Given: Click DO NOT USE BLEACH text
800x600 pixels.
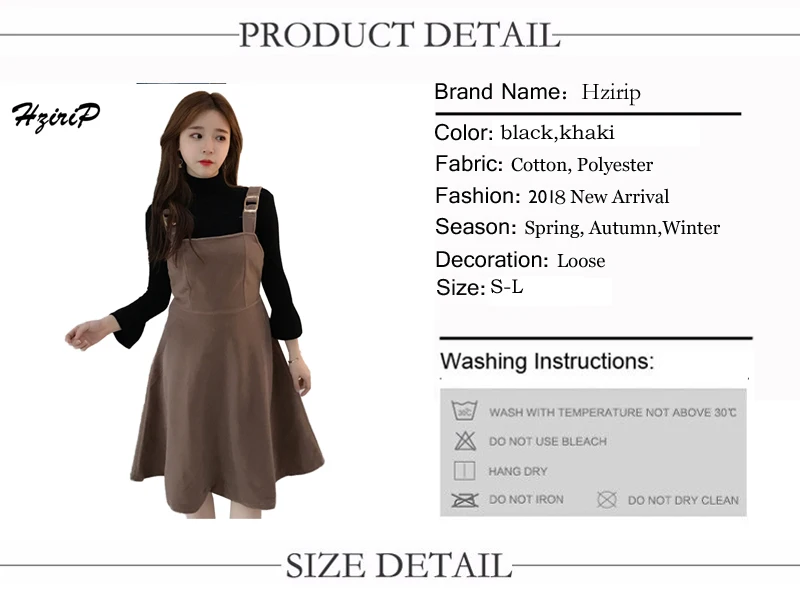Looking at the screenshot, I should click(547, 441).
